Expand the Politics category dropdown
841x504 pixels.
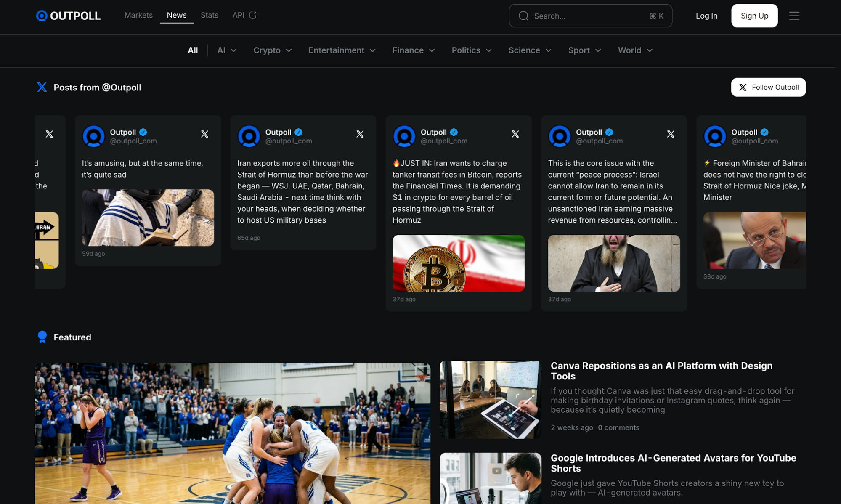tap(472, 50)
